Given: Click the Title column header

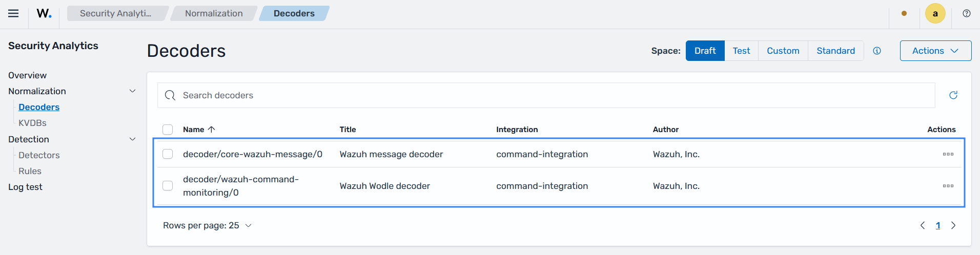Looking at the screenshot, I should point(348,130).
